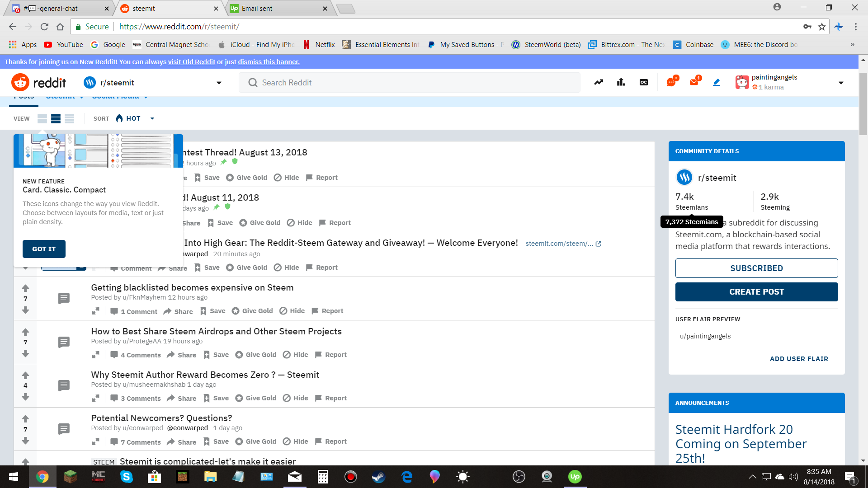Open Chrome from the Windows taskbar
The height and width of the screenshot is (488, 868).
click(x=42, y=477)
